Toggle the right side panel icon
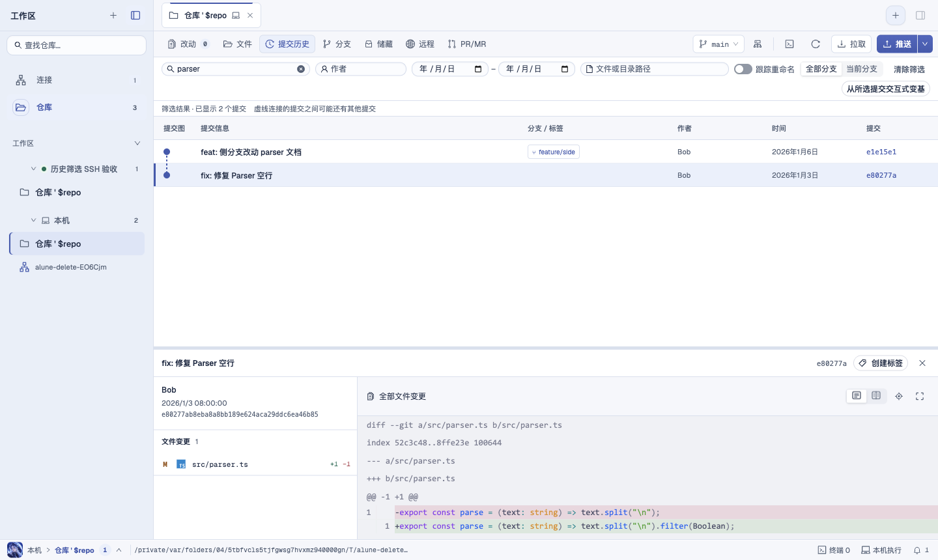This screenshot has width=938, height=560. point(920,15)
